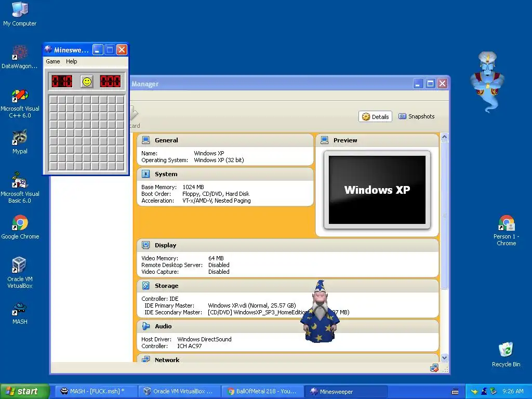Click the 'ICH AC97' audio controller value
532x399 pixels.
pyautogui.click(x=189, y=346)
